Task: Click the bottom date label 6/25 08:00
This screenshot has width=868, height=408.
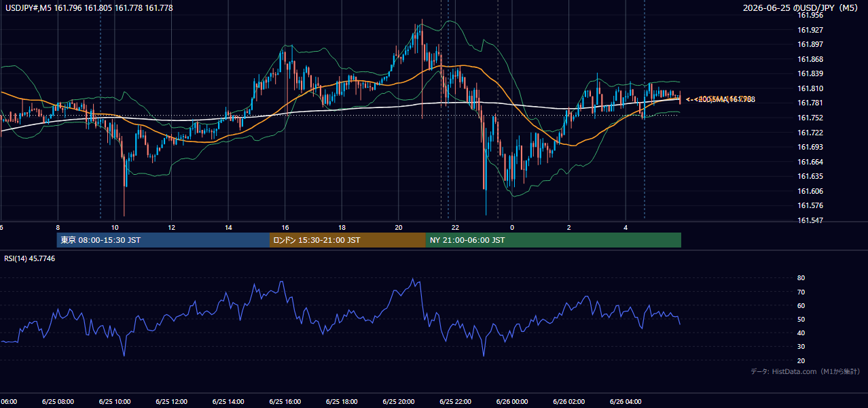Action: pos(57,402)
